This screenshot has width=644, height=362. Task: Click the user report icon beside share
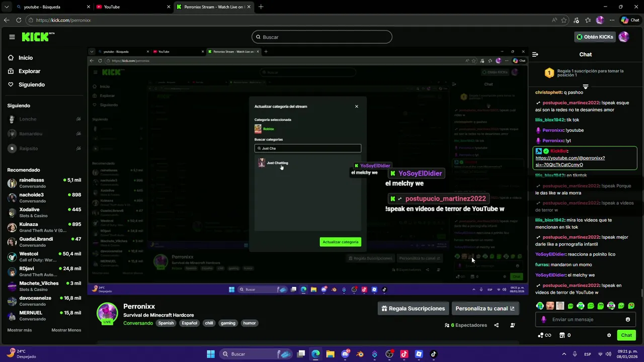tap(513, 325)
